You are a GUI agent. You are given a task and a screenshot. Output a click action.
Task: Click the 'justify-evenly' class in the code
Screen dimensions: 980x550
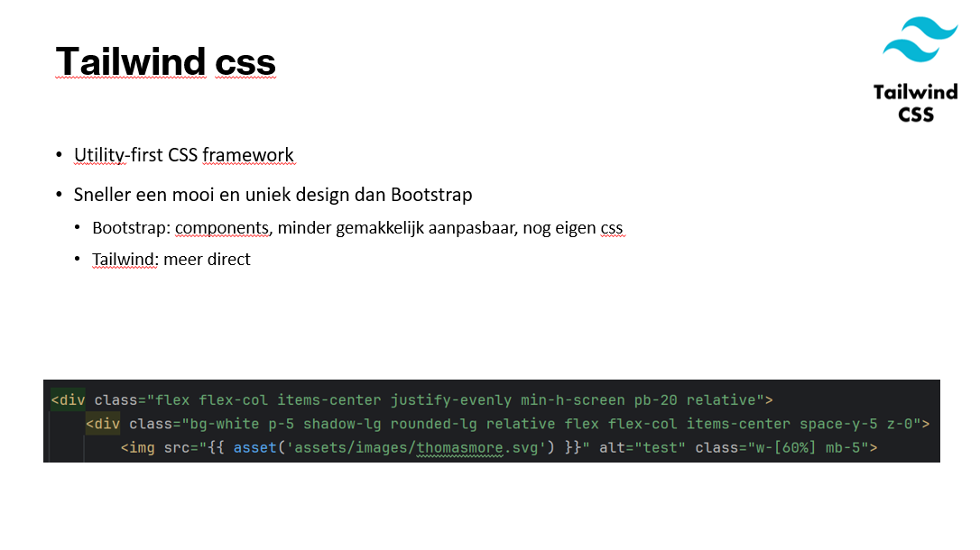[451, 400]
